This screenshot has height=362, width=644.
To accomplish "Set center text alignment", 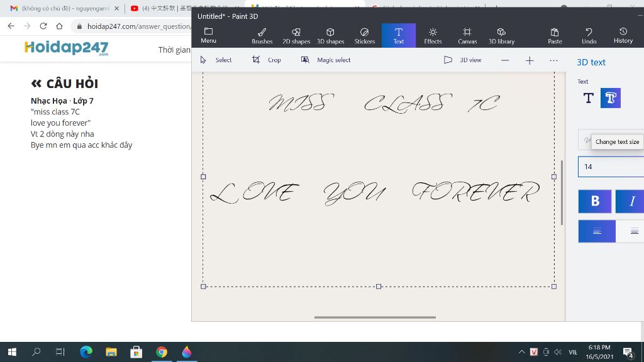I will click(x=630, y=231).
